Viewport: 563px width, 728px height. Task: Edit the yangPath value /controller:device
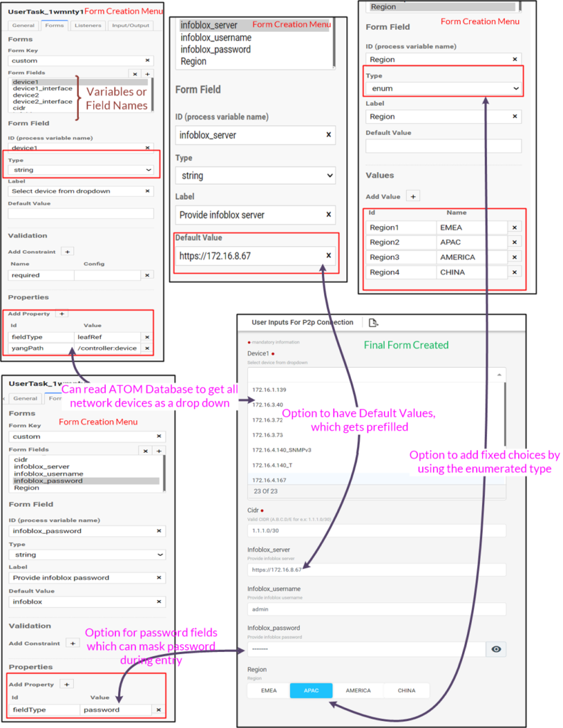pos(107,348)
